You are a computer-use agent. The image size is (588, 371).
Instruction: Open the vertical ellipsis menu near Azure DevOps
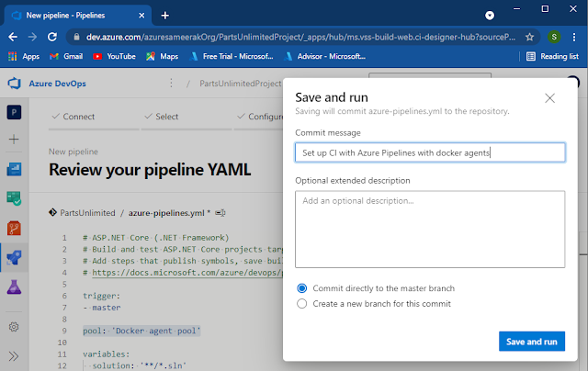click(171, 84)
